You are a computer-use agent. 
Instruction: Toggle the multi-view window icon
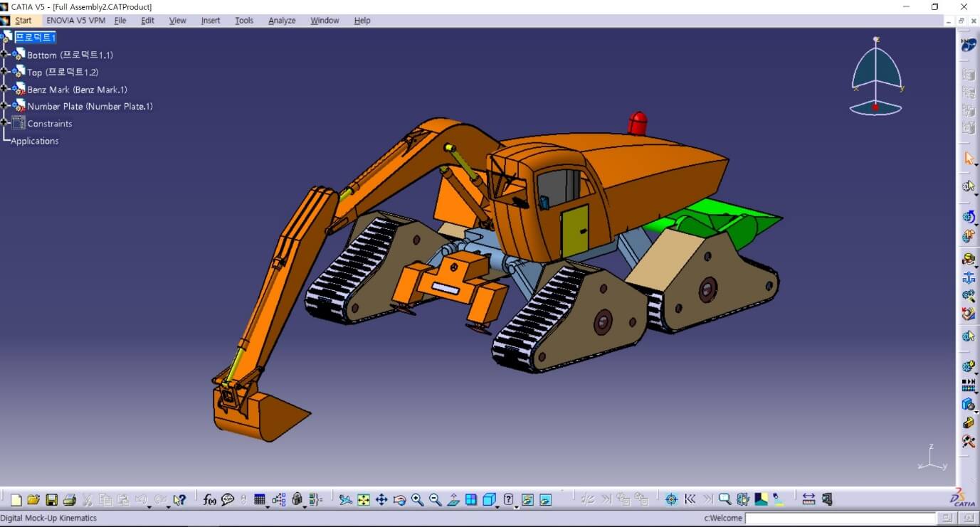471,499
